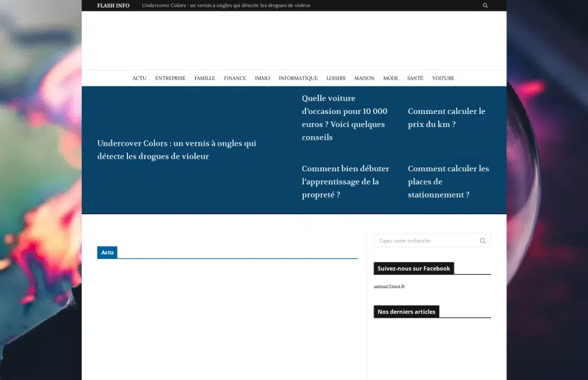The image size is (588, 380).
Task: Follow the autour2moi.fr Facebook link
Action: tap(389, 287)
